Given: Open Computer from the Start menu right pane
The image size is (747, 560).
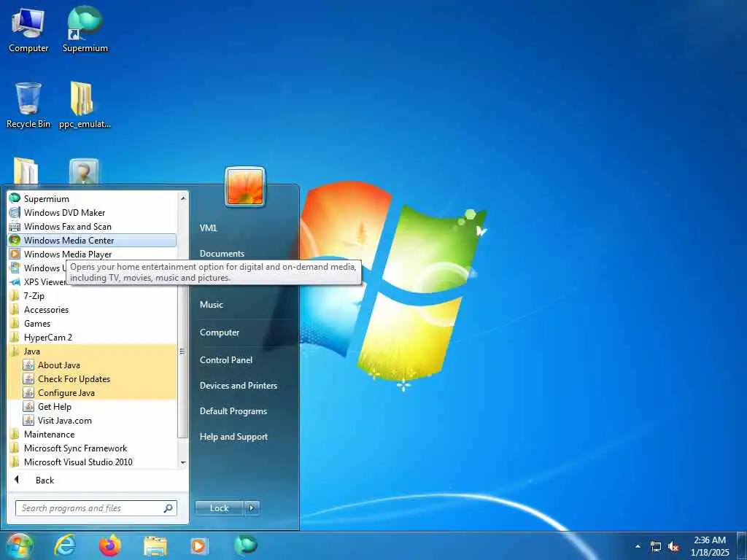Looking at the screenshot, I should coord(219,332).
